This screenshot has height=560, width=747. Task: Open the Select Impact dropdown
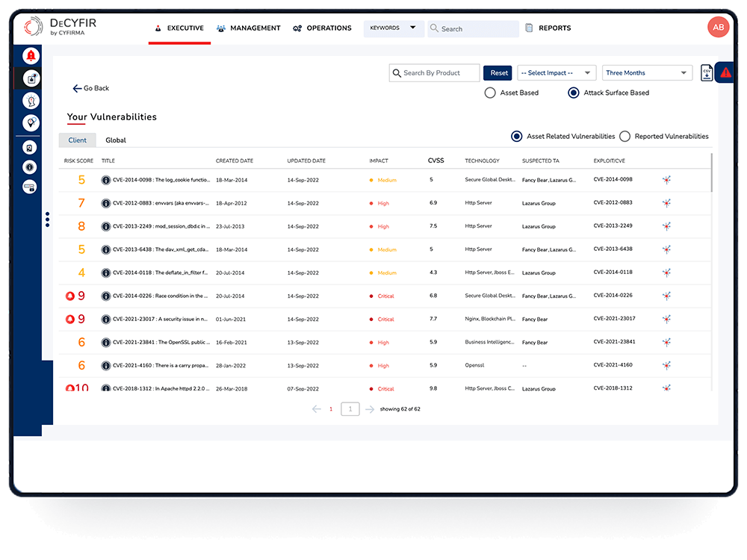point(557,73)
